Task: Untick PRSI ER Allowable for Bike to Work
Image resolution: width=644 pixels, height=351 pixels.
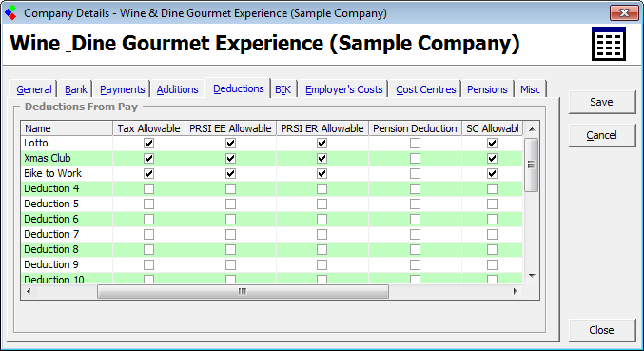Action: pos(322,173)
